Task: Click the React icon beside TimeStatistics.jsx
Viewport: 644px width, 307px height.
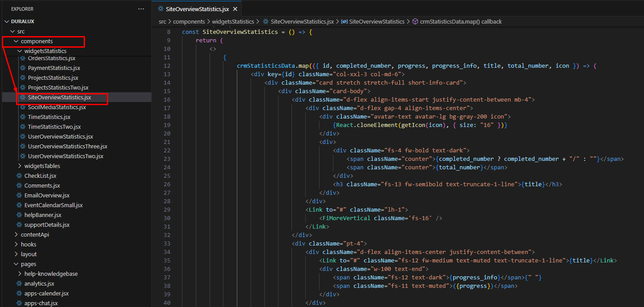Action: coord(23,117)
